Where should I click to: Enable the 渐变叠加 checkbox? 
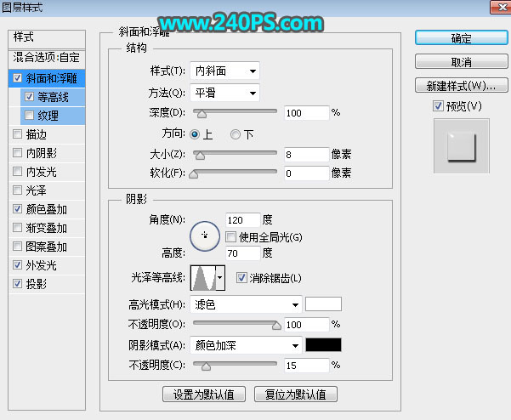[17, 228]
